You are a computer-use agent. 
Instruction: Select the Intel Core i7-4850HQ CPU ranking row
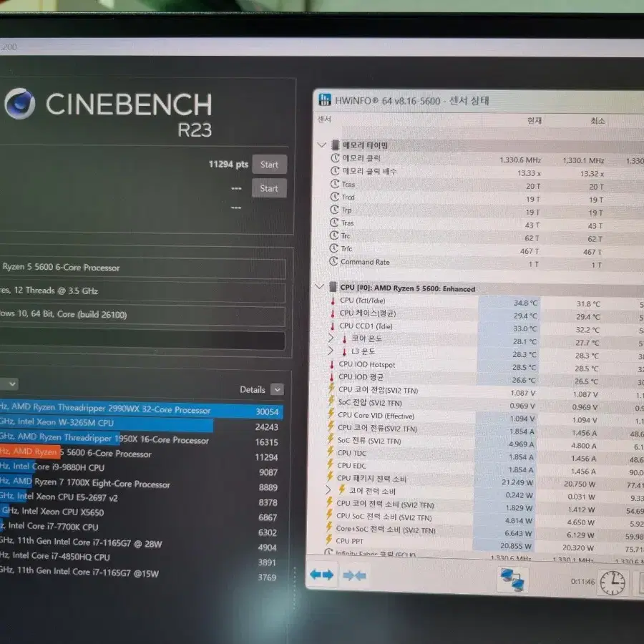pyautogui.click(x=141, y=559)
